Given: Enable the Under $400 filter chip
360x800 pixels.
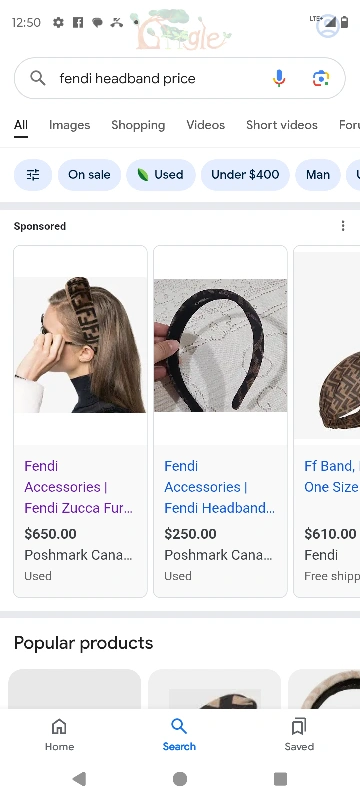Looking at the screenshot, I should click(x=245, y=174).
